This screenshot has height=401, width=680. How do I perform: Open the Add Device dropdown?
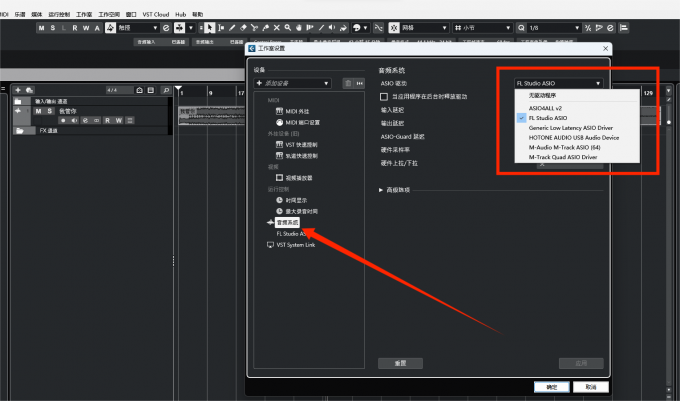click(293, 83)
